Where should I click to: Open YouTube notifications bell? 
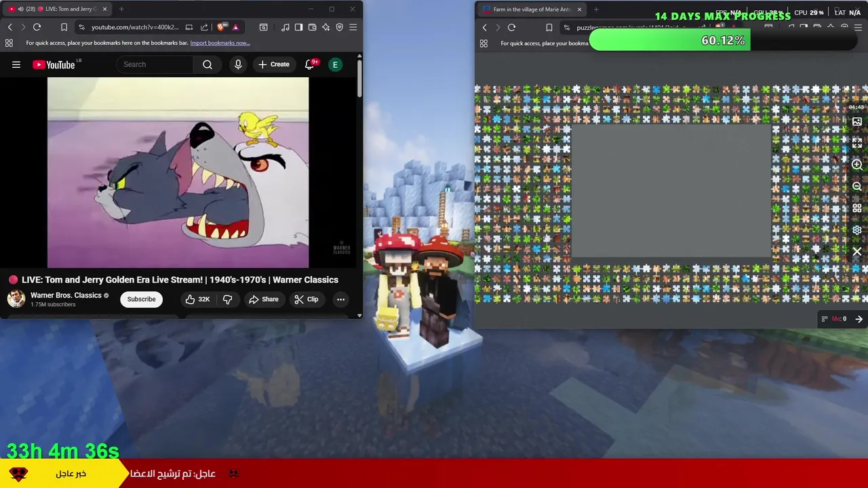310,64
